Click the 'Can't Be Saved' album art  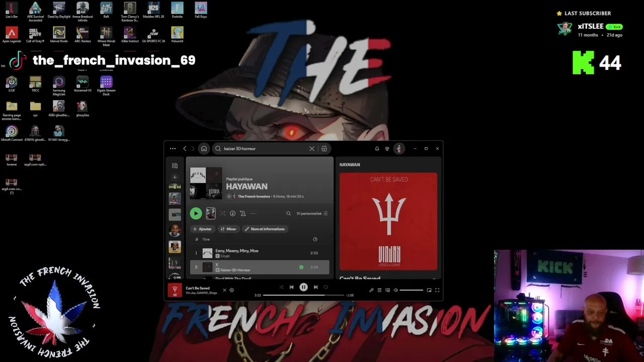pos(388,222)
